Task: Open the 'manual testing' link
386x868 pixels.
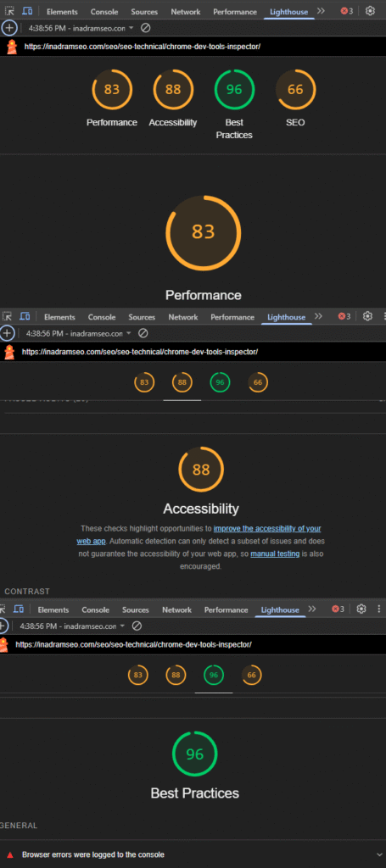Action: pos(275,554)
